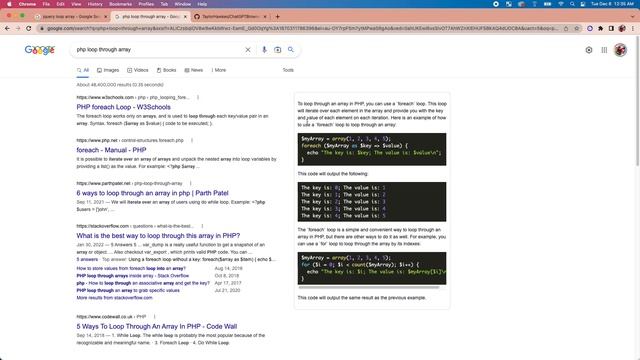Open a new browser tab
The width and height of the screenshot is (640, 360).
click(278, 16)
